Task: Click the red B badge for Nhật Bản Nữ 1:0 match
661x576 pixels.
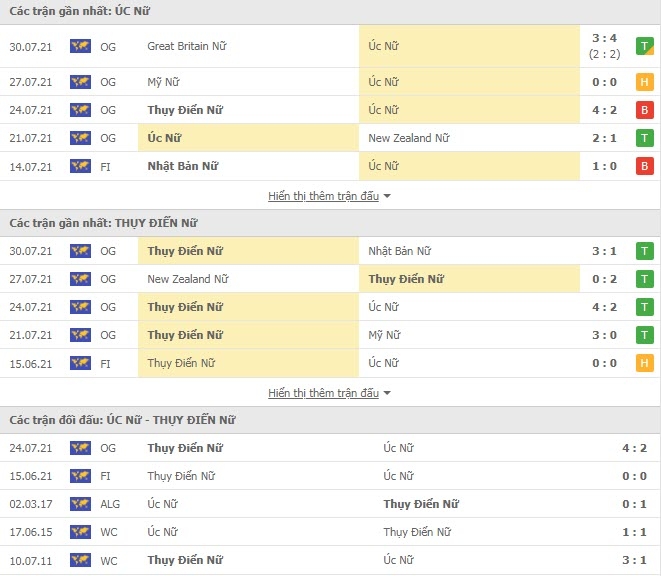Action: point(645,166)
